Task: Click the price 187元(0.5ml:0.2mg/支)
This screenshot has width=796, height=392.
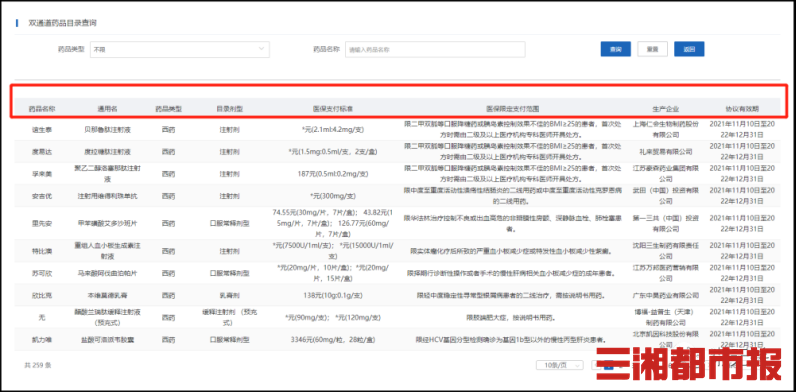Action: 333,174
